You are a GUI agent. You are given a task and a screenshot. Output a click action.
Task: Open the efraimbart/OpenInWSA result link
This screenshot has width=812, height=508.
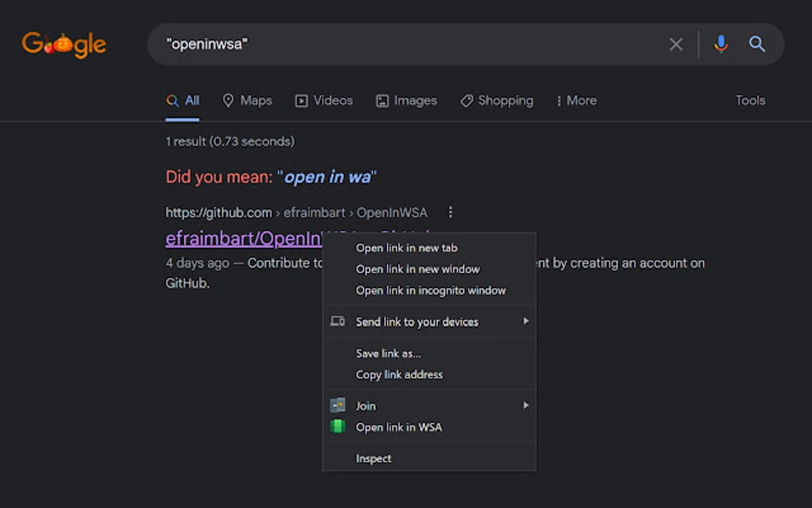coord(239,238)
